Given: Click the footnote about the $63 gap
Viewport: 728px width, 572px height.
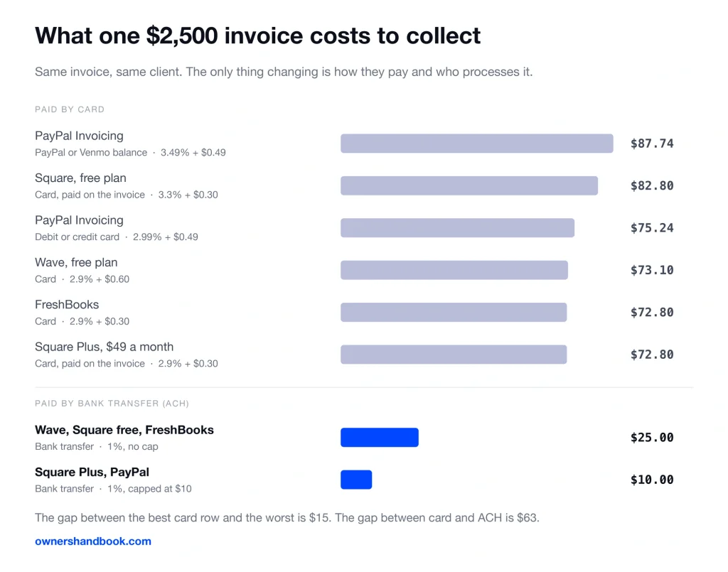Looking at the screenshot, I should [x=287, y=518].
